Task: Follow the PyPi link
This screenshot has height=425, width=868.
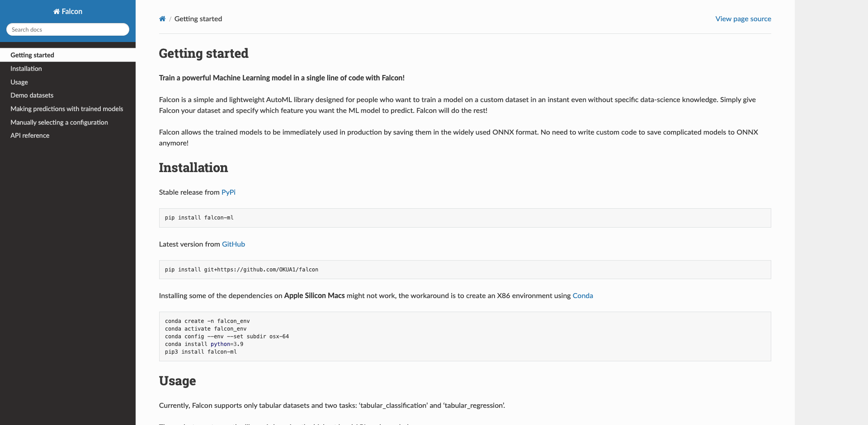Action: click(x=228, y=192)
